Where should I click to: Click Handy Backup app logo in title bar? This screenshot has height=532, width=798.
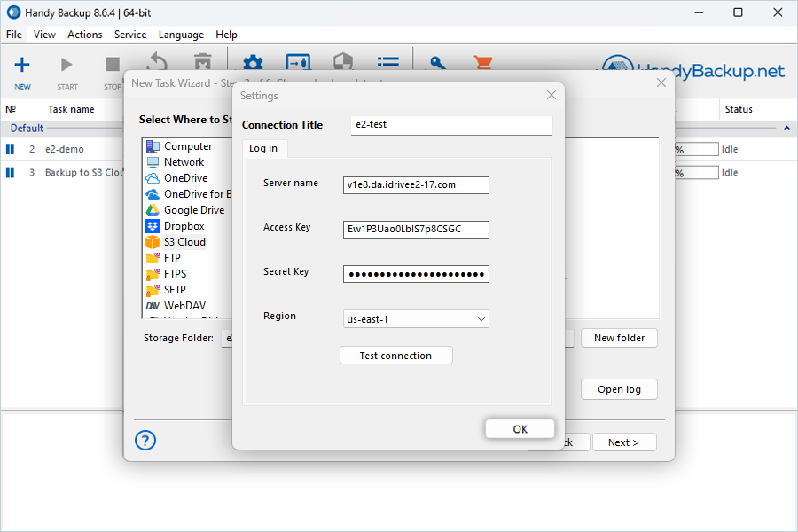13,12
